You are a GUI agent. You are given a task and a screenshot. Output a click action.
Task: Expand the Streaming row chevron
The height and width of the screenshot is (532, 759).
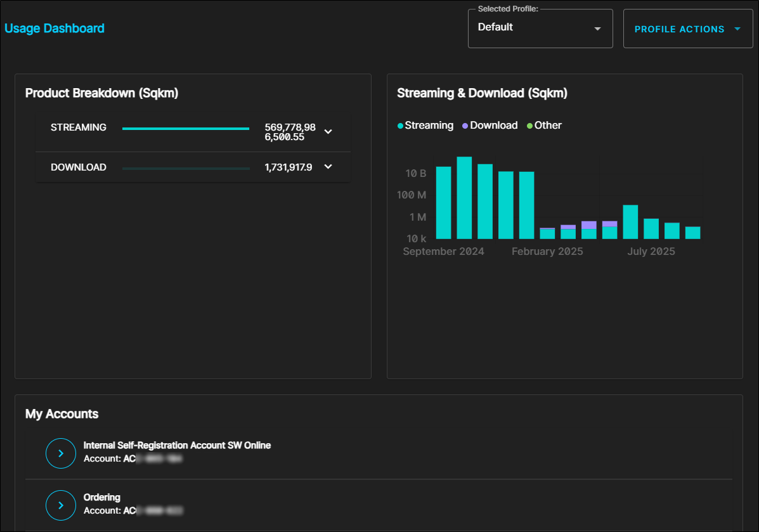328,132
